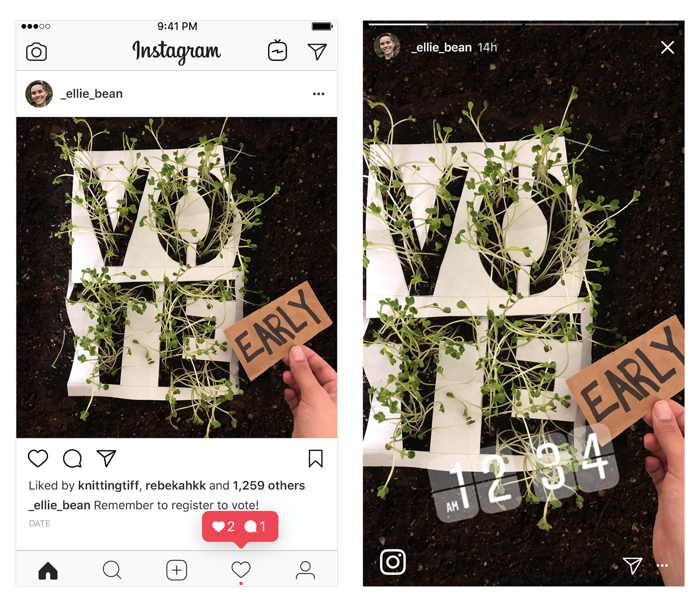The width and height of the screenshot is (700, 607).
Task: Tap the story progress bar
Action: (524, 24)
